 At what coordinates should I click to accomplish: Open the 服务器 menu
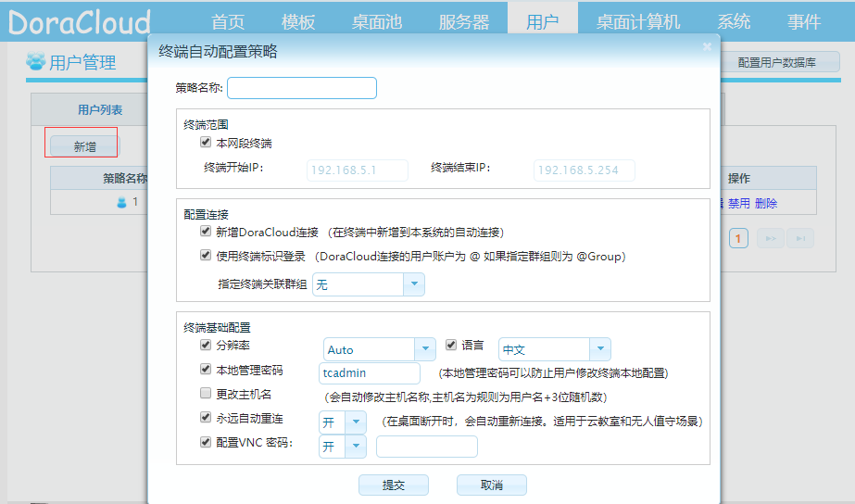[x=464, y=22]
